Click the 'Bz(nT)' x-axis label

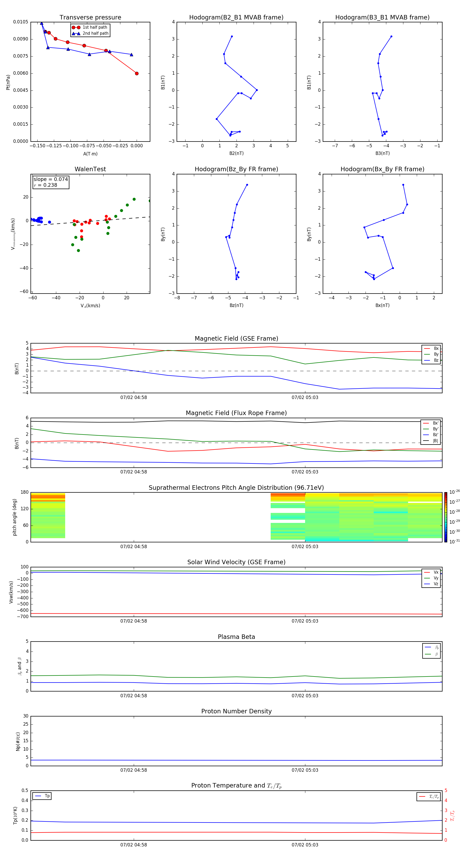point(236,305)
